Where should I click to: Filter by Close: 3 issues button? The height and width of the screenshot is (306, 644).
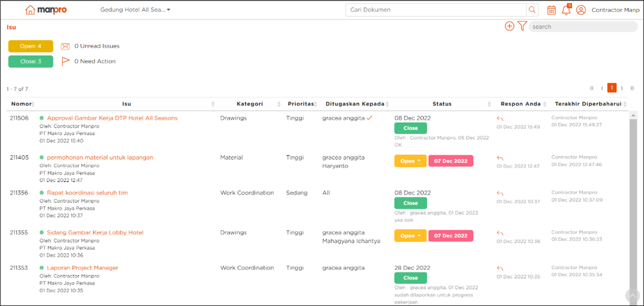[31, 62]
